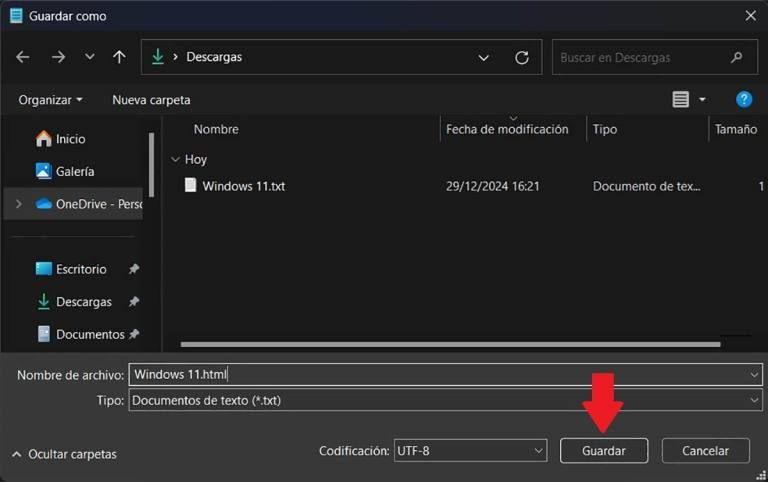
Task: Refresh the Descargas folder view
Action: 522,58
